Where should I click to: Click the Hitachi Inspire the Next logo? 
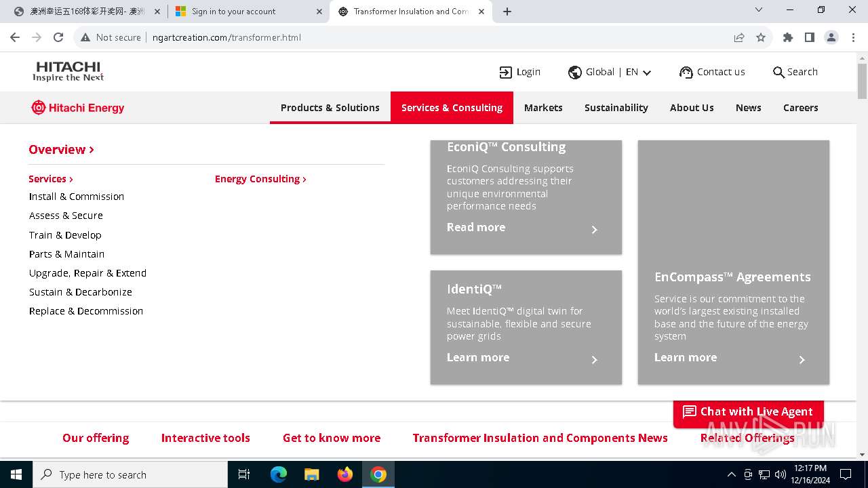click(68, 71)
